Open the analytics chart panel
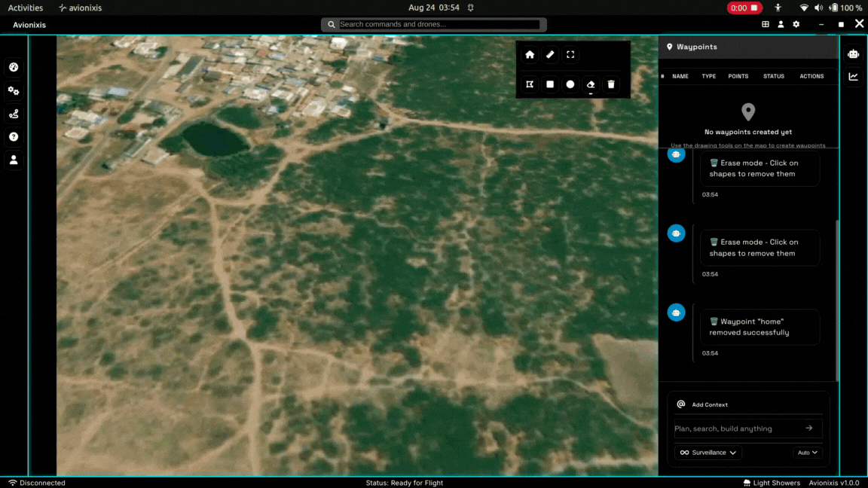 click(853, 77)
